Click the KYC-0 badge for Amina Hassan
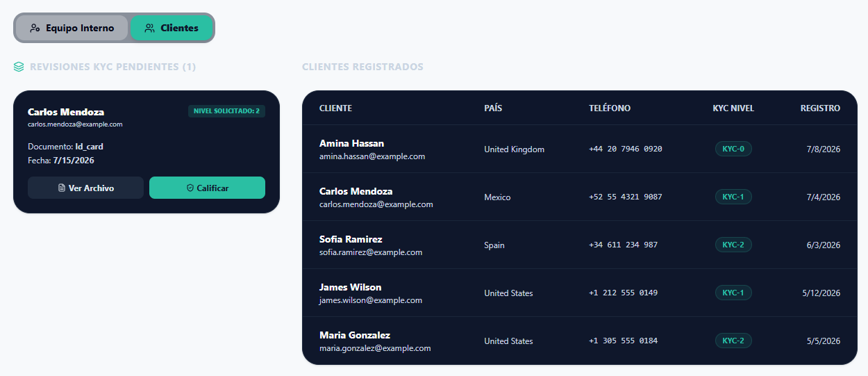Image resolution: width=868 pixels, height=376 pixels. (733, 149)
